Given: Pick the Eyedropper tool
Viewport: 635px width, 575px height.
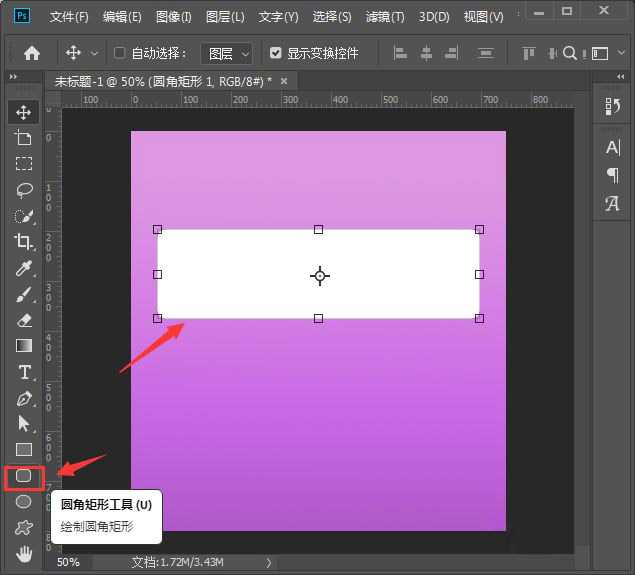Looking at the screenshot, I should point(24,268).
